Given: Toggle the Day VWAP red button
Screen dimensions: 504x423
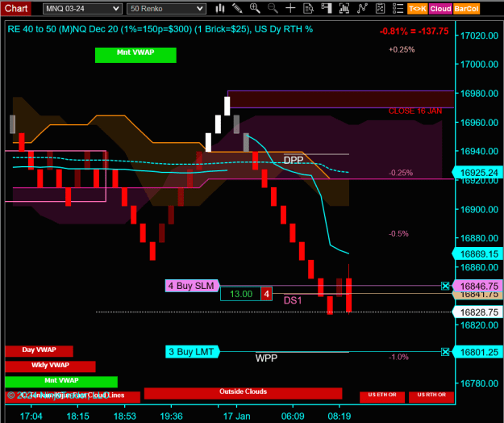Looking at the screenshot, I should [40, 351].
